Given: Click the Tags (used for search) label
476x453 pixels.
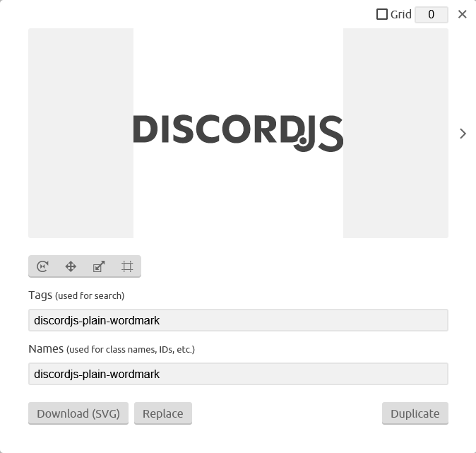Looking at the screenshot, I should (76, 295).
